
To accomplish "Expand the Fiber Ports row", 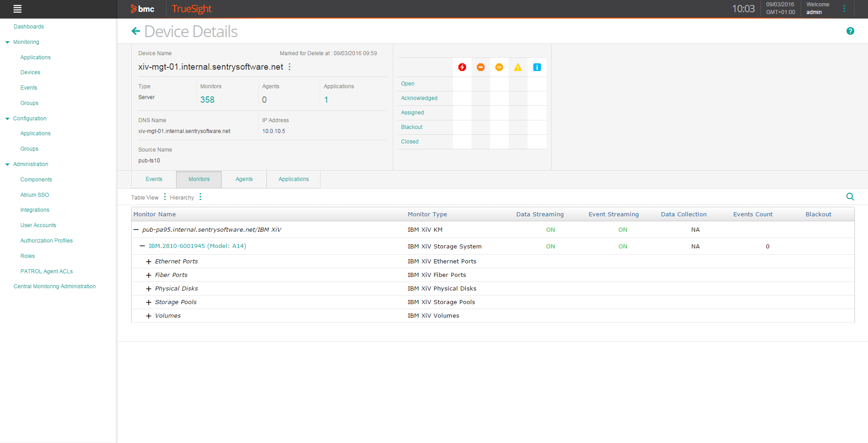I will click(x=148, y=275).
